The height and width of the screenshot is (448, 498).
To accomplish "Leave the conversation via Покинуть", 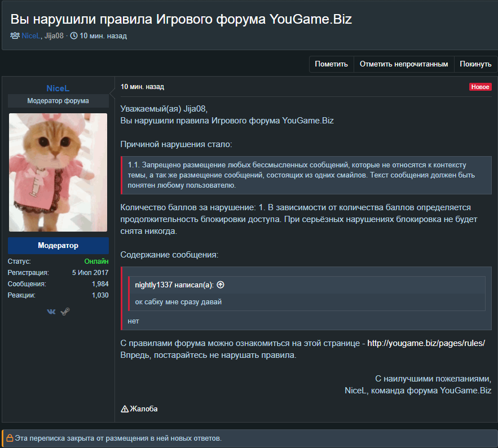I will 475,64.
